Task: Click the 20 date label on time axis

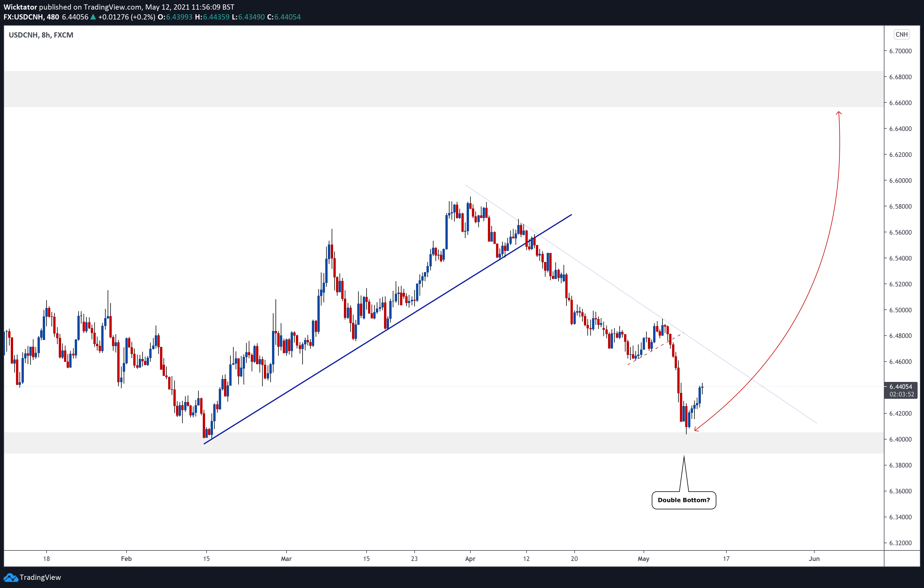Action: pos(574,559)
